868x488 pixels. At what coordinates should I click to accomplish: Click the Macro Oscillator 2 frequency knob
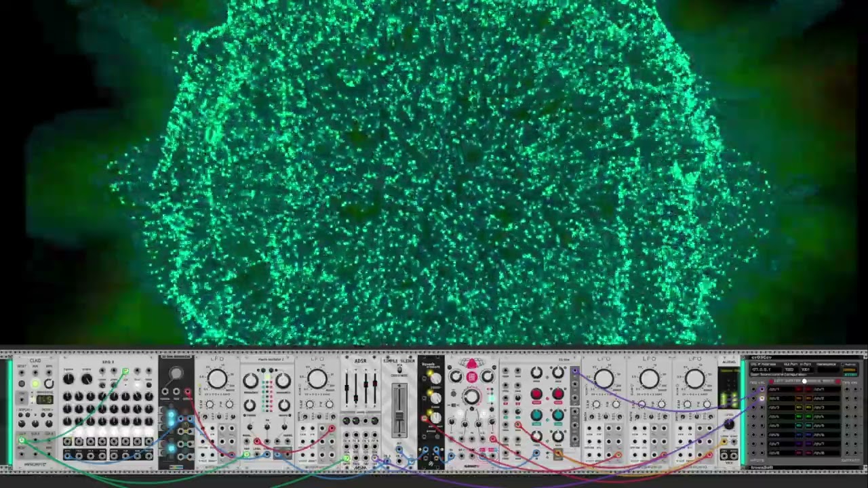pos(251,381)
